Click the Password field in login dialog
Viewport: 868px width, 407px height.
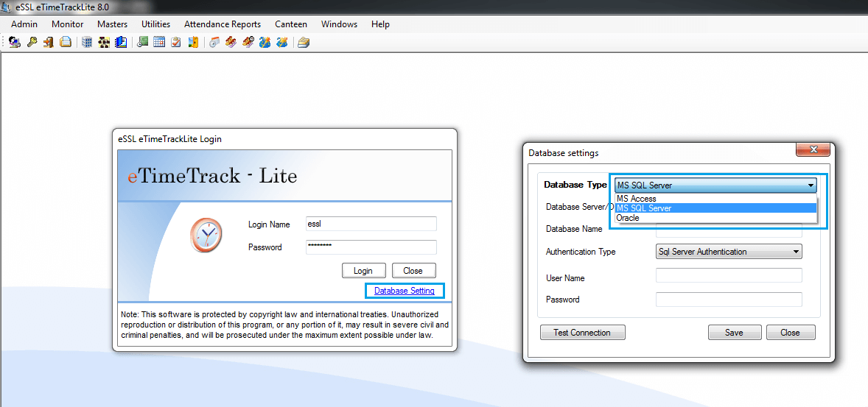point(371,247)
